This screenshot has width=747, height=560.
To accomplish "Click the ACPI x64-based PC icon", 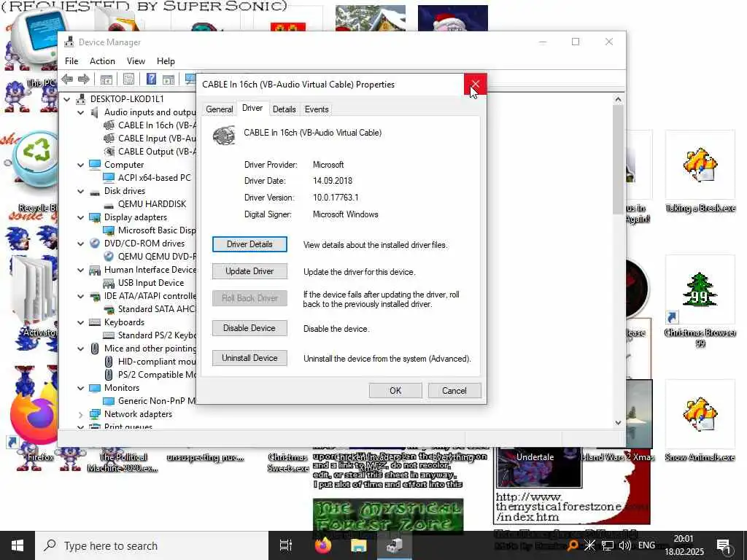I will (109, 178).
